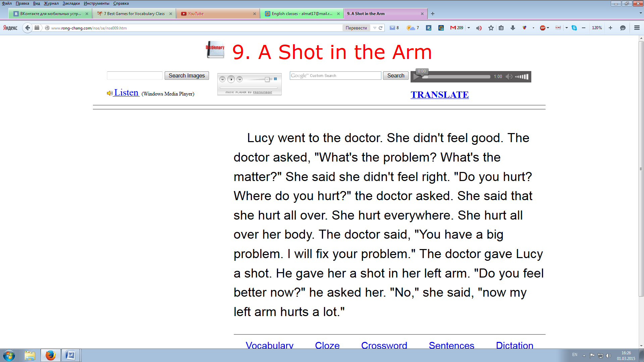The height and width of the screenshot is (362, 644).
Task: Open the Закладки menu
Action: pyautogui.click(x=71, y=3)
